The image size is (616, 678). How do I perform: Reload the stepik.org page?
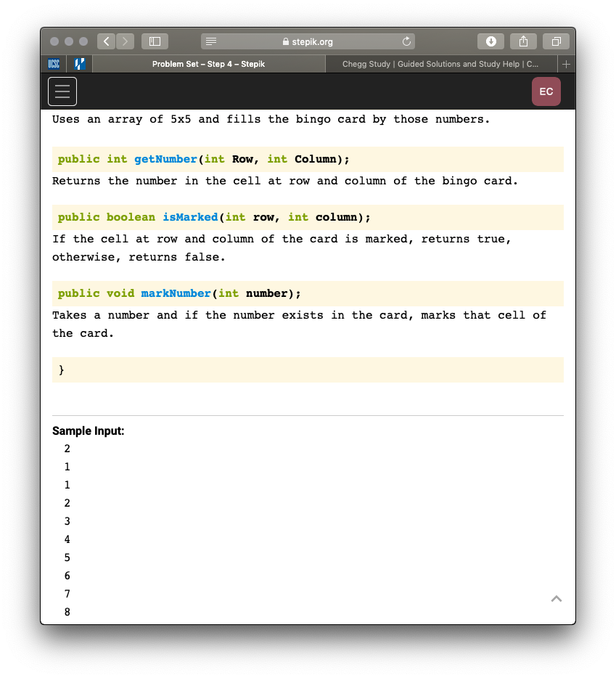click(x=406, y=41)
